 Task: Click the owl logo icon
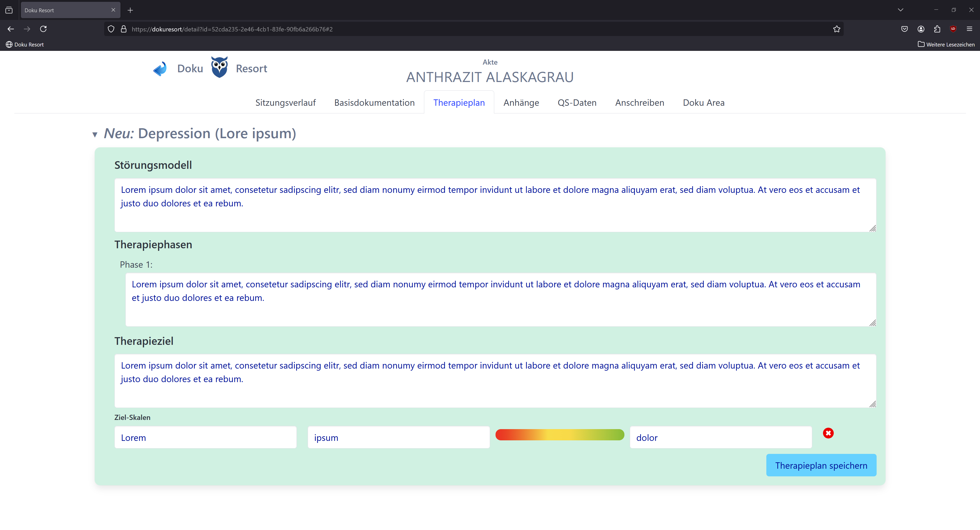pyautogui.click(x=220, y=67)
